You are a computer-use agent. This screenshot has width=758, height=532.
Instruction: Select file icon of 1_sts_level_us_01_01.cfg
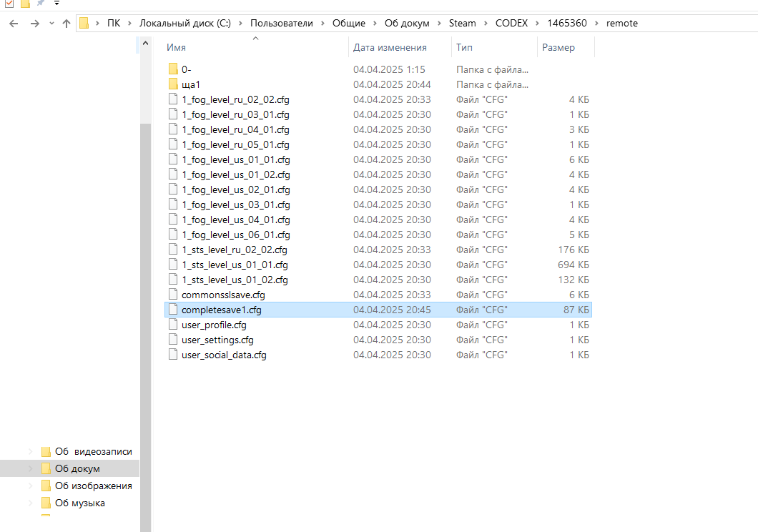point(173,265)
